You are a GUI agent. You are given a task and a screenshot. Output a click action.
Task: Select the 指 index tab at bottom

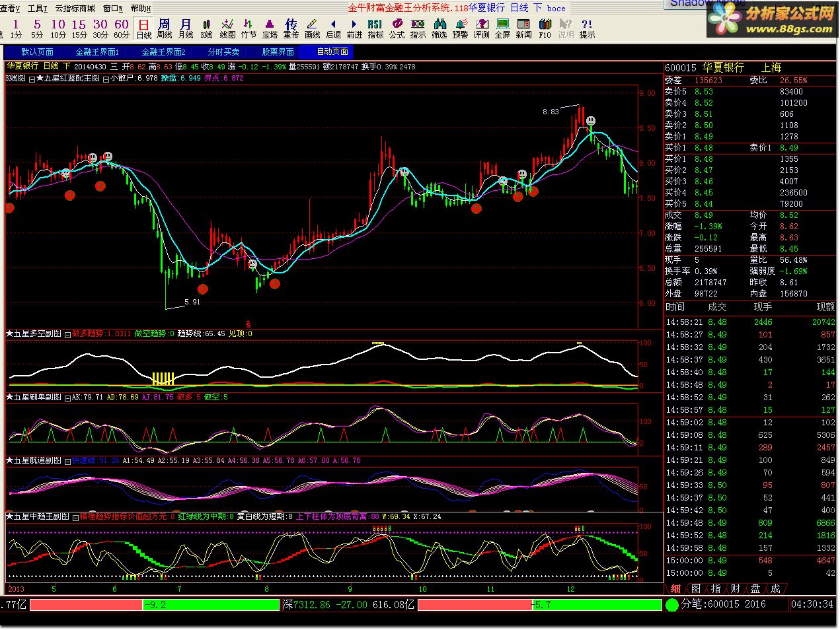click(x=716, y=589)
